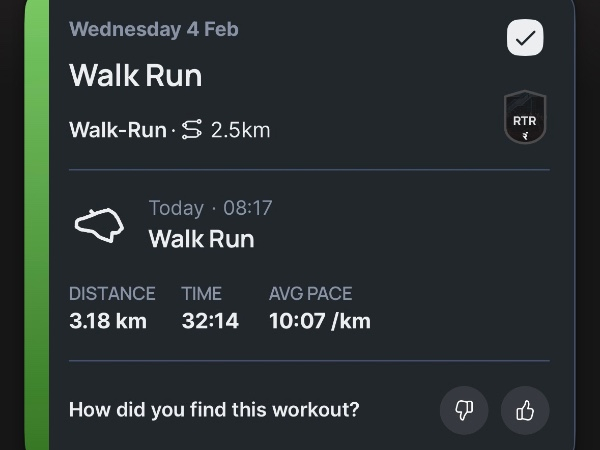Screen dimensions: 600x450
Task: Click the Walk-Run workout type label
Action: point(117,130)
